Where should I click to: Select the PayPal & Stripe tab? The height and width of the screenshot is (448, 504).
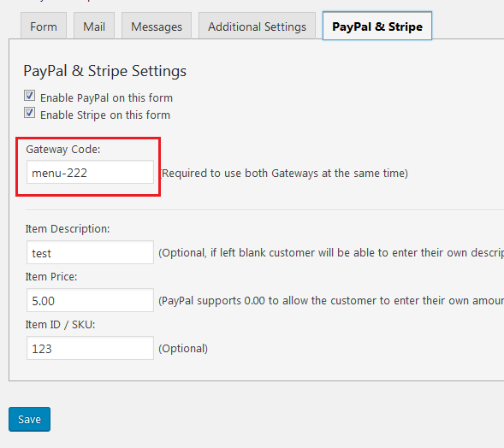(x=377, y=26)
